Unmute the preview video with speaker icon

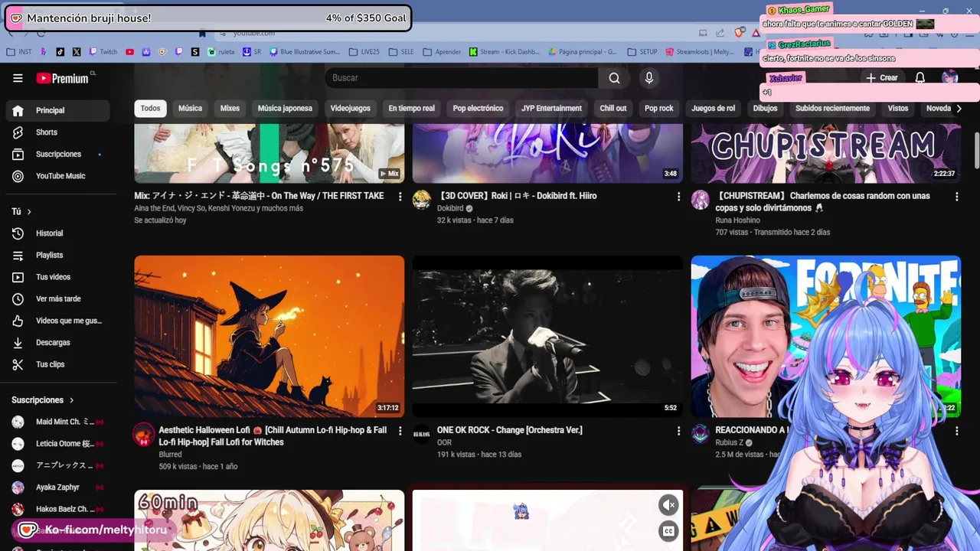pyautogui.click(x=668, y=504)
